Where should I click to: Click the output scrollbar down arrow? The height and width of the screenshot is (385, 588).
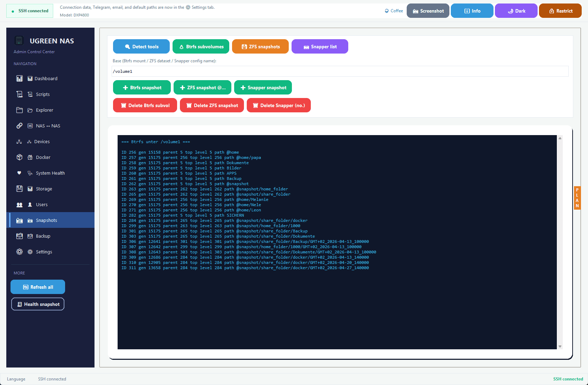pyautogui.click(x=560, y=346)
